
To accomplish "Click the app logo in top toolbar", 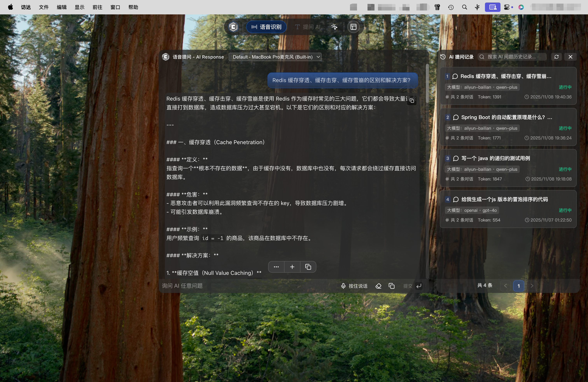I will pyautogui.click(x=233, y=27).
